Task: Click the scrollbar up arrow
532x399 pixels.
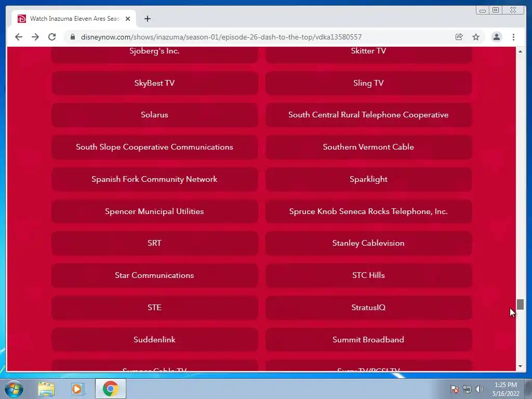Action: pyautogui.click(x=520, y=51)
